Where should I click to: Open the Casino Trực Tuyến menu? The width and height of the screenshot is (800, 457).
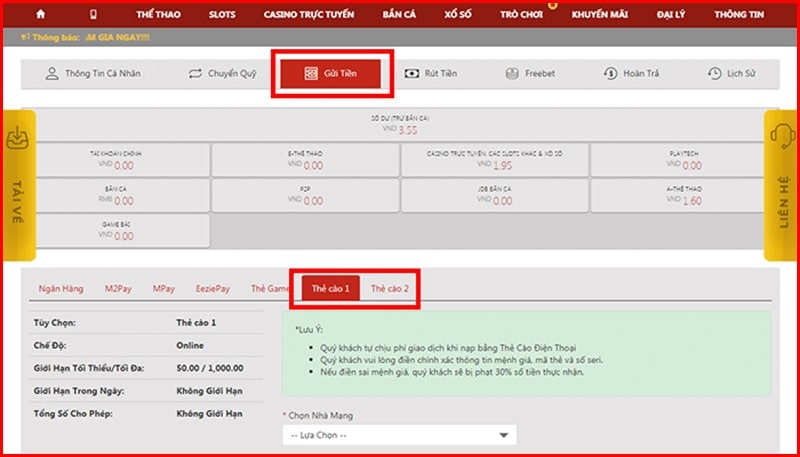click(308, 15)
